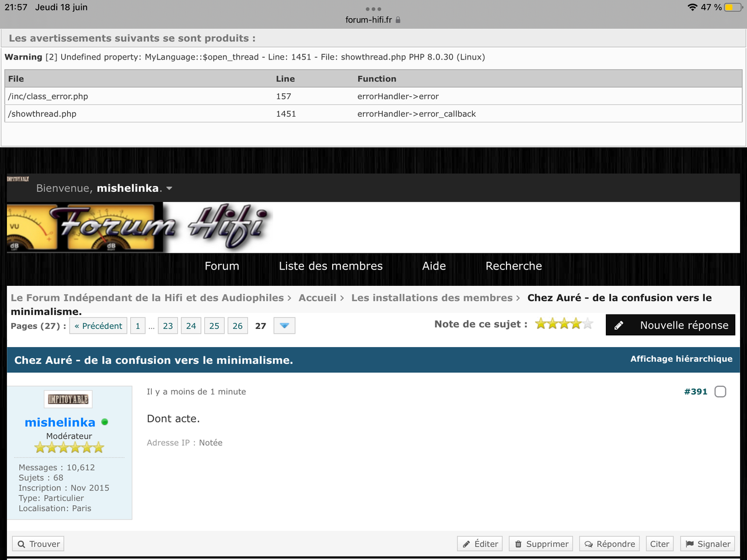Click the errorHandler->error_callback cell
Screen dimensions: 747x560
tap(548, 114)
